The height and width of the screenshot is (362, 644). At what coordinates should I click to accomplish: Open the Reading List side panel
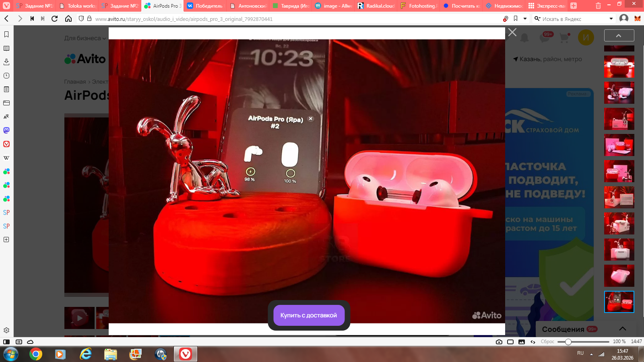(6, 48)
